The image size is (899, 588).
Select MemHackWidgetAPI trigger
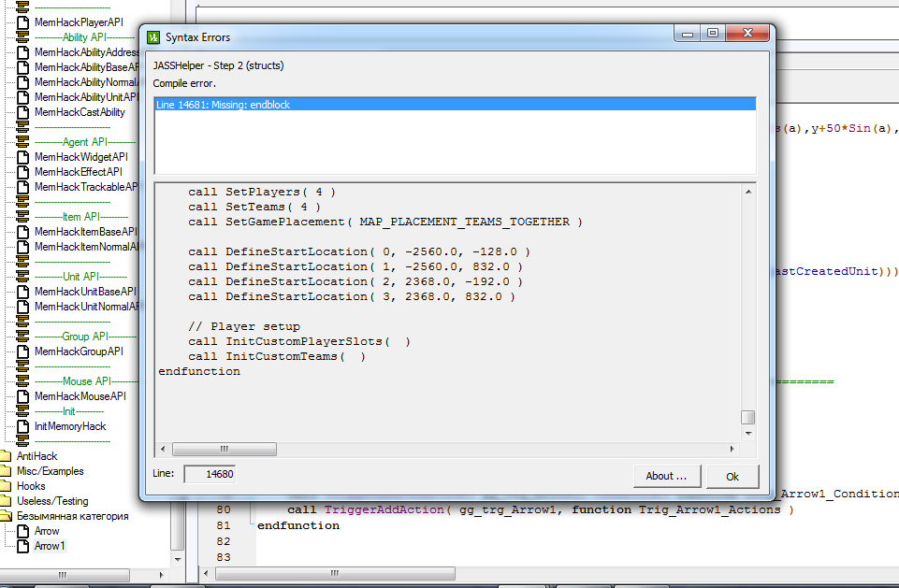point(80,157)
